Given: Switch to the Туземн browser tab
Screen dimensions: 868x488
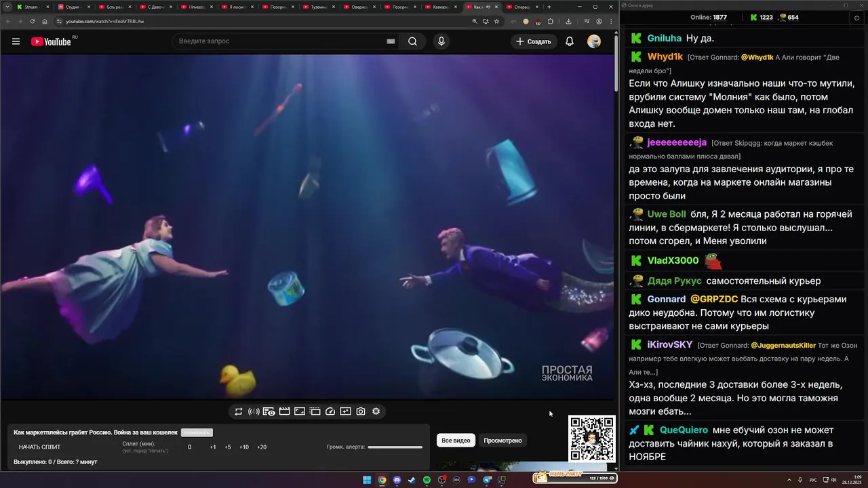Looking at the screenshot, I should 319,7.
